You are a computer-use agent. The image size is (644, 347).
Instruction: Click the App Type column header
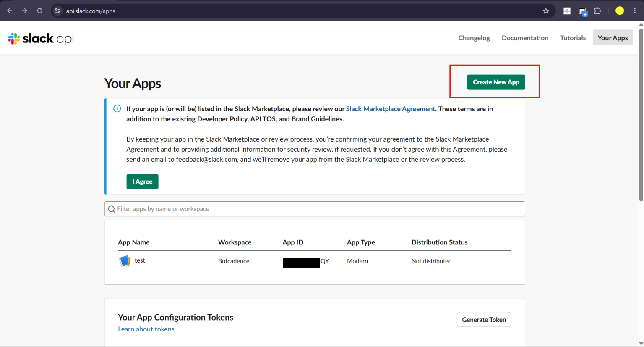click(x=361, y=242)
